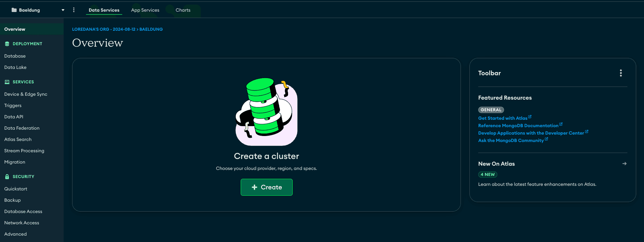Image resolution: width=644 pixels, height=242 pixels.
Task: Click the GENERAL badge
Action: point(491,110)
